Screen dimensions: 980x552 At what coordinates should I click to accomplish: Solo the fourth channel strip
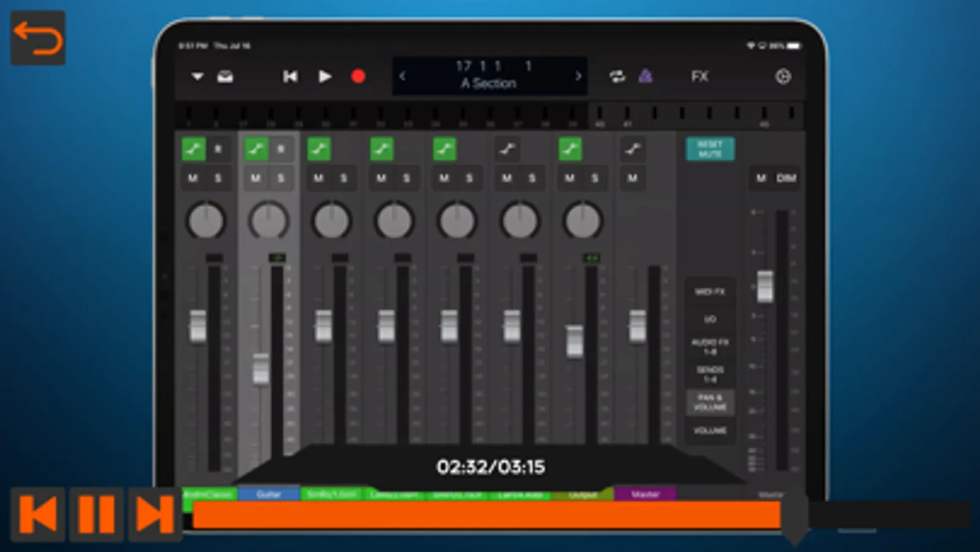[x=406, y=178]
